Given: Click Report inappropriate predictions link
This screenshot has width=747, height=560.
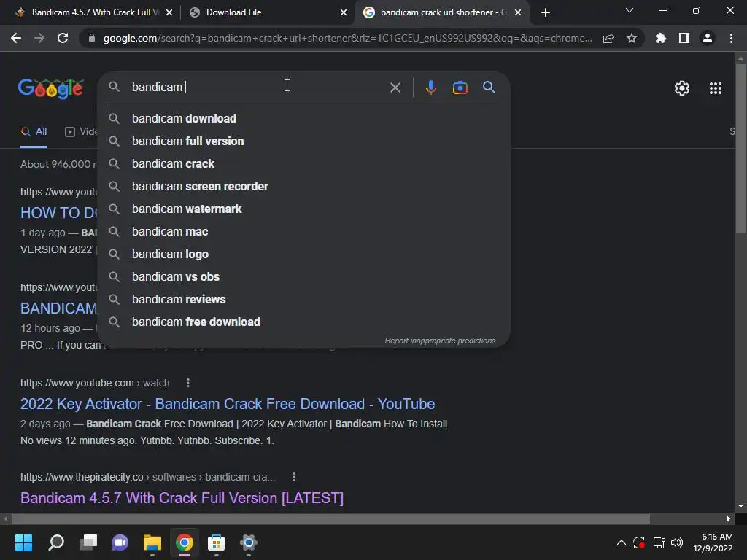Looking at the screenshot, I should pos(440,341).
